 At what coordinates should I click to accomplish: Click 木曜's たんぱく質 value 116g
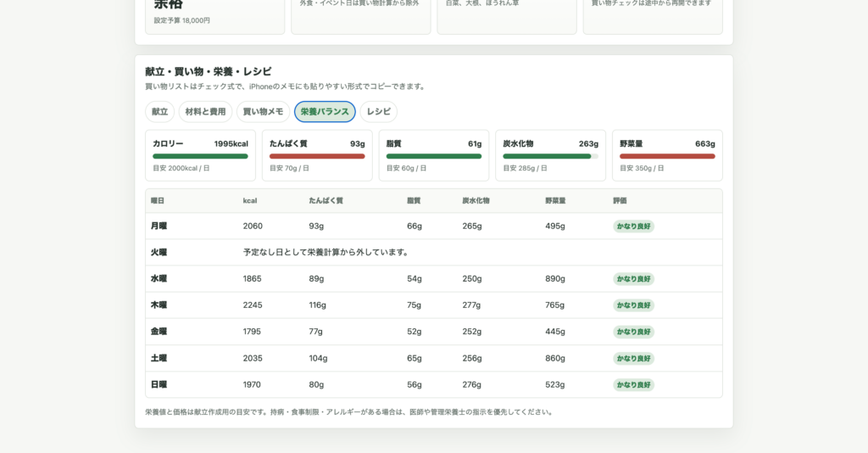click(317, 305)
